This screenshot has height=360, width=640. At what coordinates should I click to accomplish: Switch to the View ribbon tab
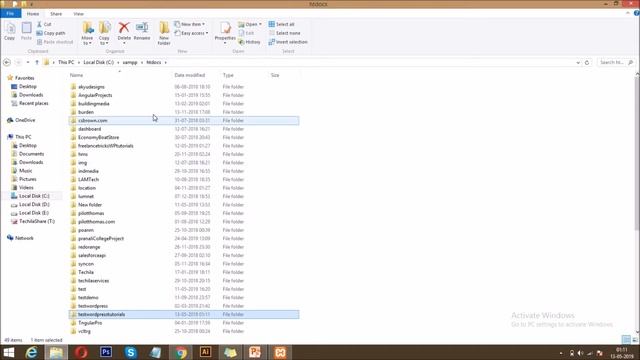pos(78,14)
